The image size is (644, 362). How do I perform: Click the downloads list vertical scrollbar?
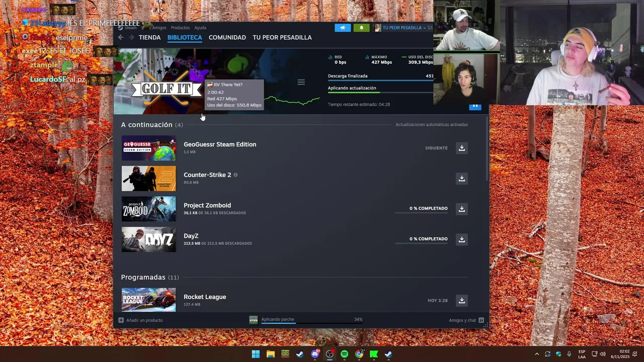pyautogui.click(x=487, y=148)
